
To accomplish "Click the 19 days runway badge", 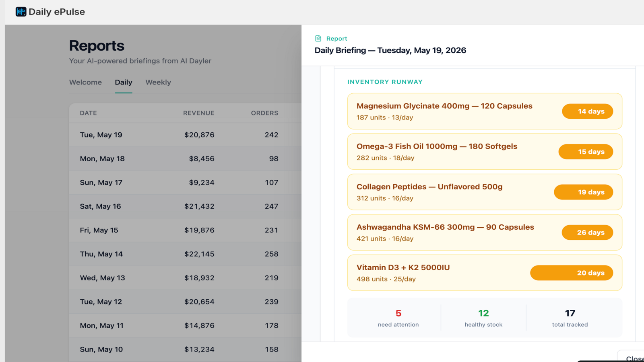I will 584,192.
